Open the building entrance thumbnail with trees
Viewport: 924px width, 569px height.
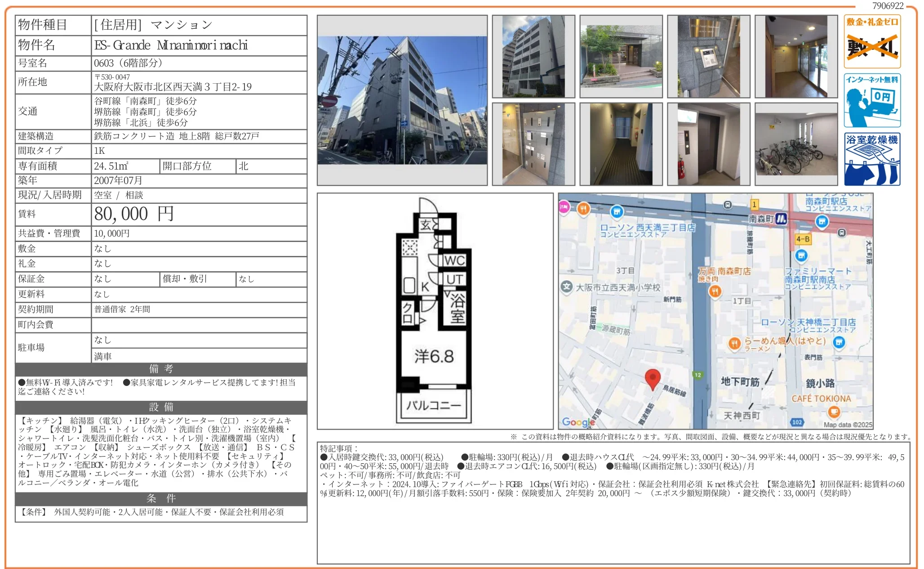click(x=621, y=57)
